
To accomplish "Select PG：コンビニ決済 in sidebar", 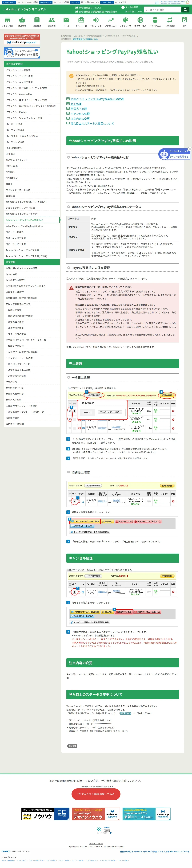I will tap(32, 130).
